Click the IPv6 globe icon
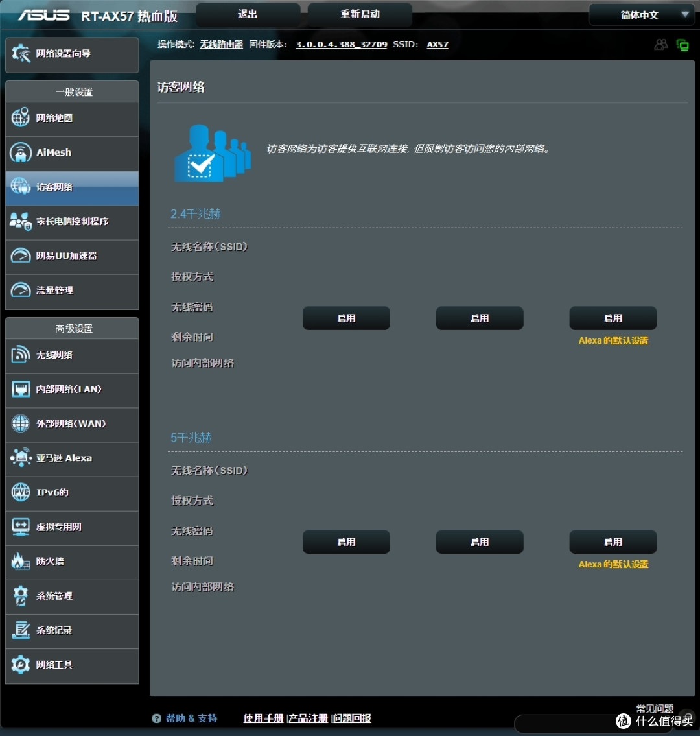 pyautogui.click(x=21, y=492)
